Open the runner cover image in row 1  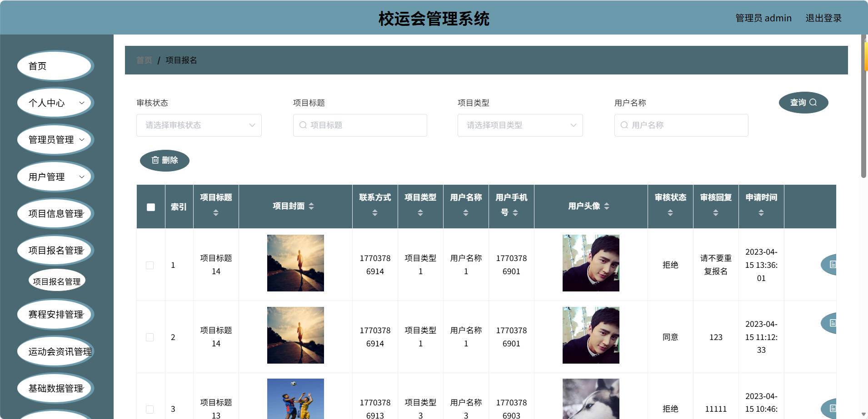click(295, 263)
